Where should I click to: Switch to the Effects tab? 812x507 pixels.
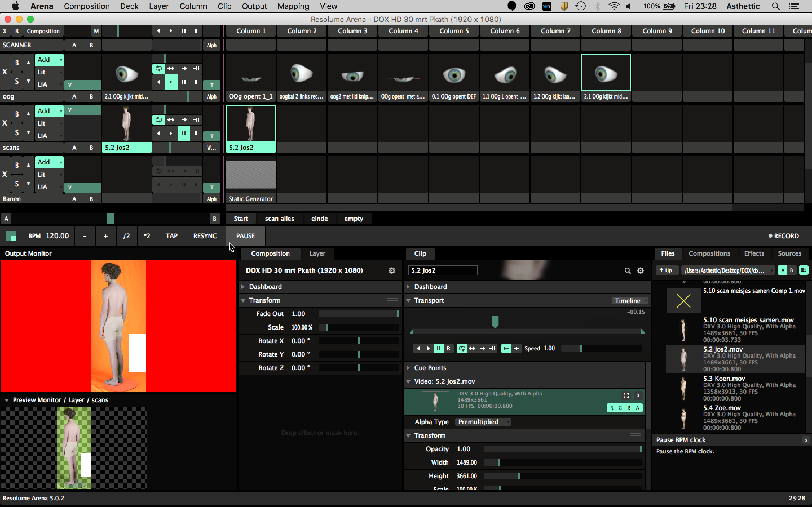[754, 253]
